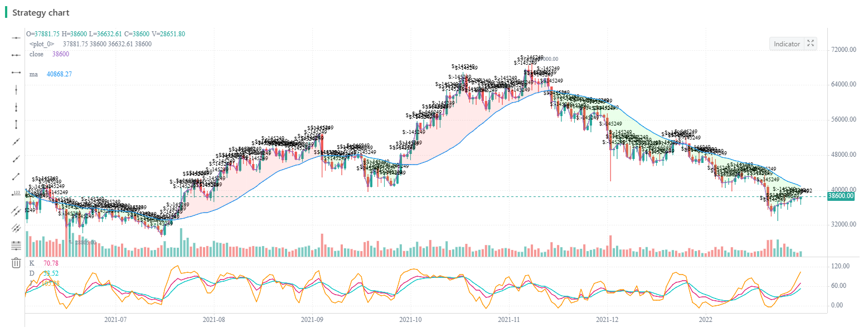
Task: Click the K value legend in KDJ pane
Action: pos(32,263)
